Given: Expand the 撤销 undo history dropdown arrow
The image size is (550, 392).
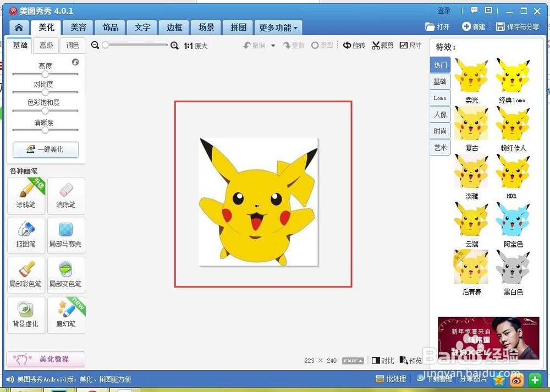Looking at the screenshot, I should click(273, 46).
